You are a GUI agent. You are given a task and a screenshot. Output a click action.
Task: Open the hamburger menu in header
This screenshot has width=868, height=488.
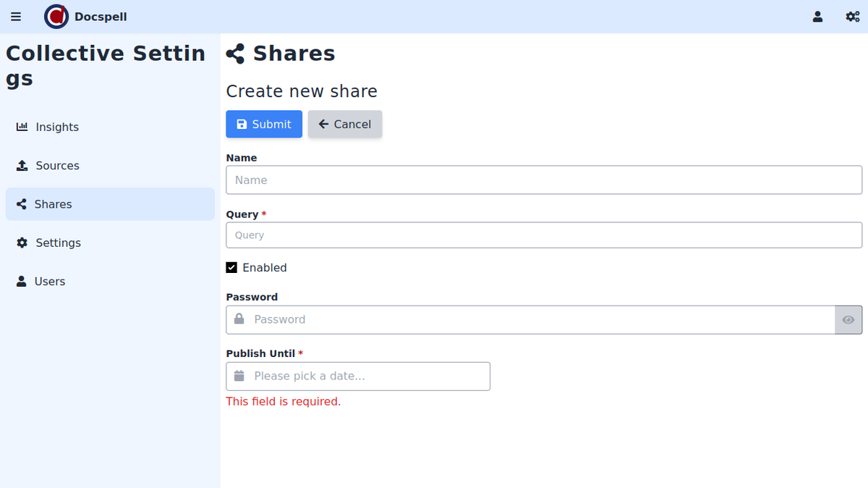(16, 17)
